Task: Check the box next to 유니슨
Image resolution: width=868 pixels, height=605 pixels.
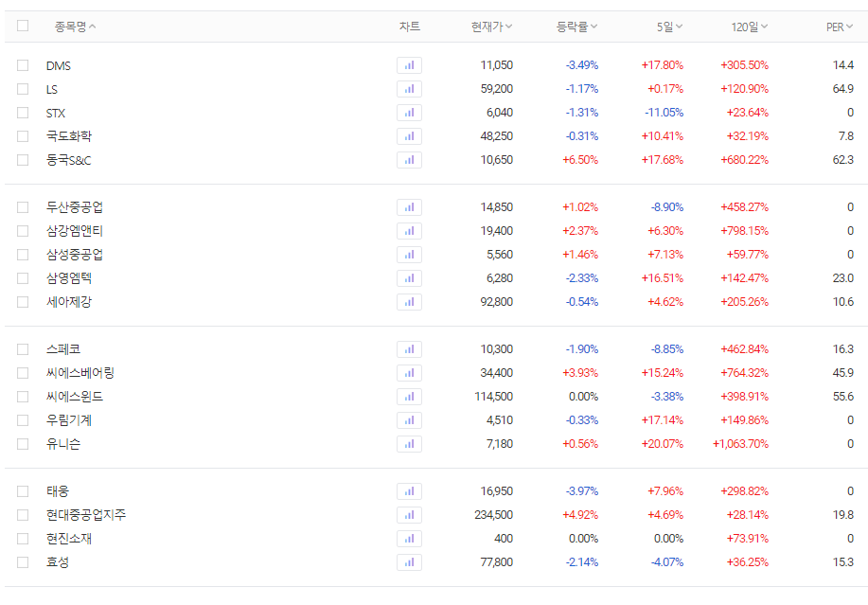Action: (x=23, y=444)
